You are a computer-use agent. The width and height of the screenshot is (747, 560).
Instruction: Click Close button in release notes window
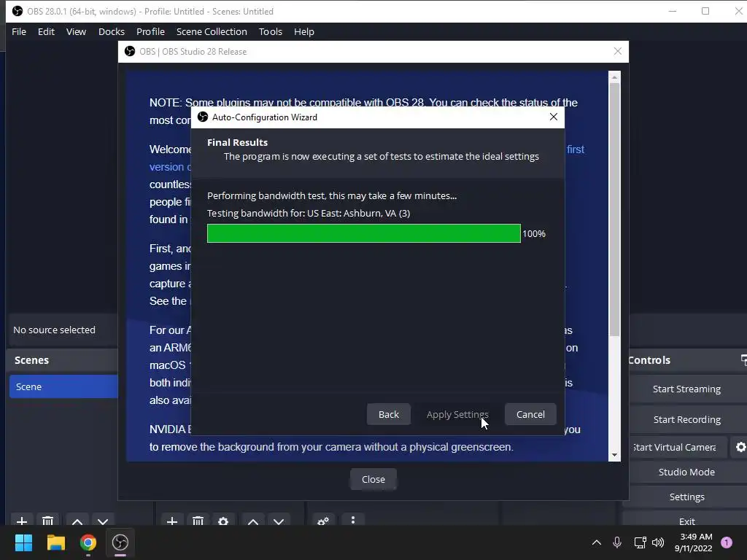pos(373,479)
